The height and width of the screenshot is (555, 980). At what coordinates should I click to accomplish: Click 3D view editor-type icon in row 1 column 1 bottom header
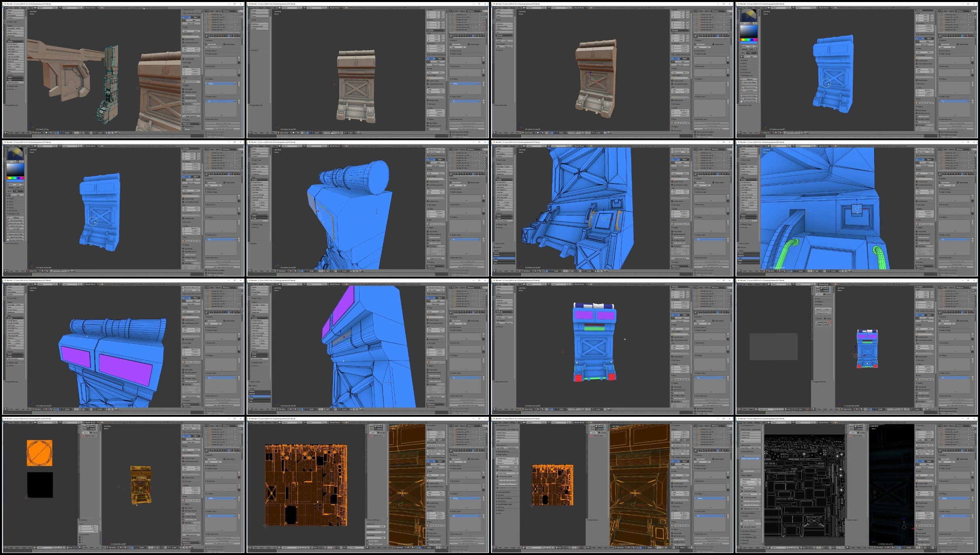pos(6,133)
